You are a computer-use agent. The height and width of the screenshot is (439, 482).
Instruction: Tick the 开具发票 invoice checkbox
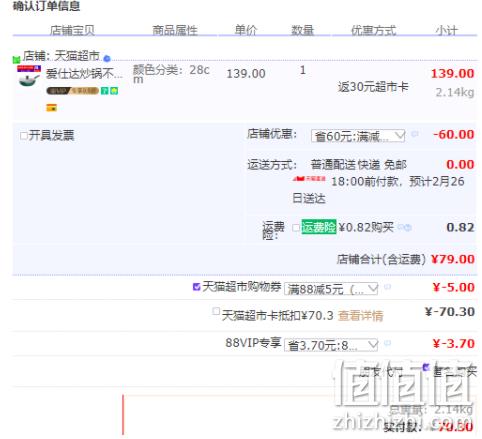(24, 136)
